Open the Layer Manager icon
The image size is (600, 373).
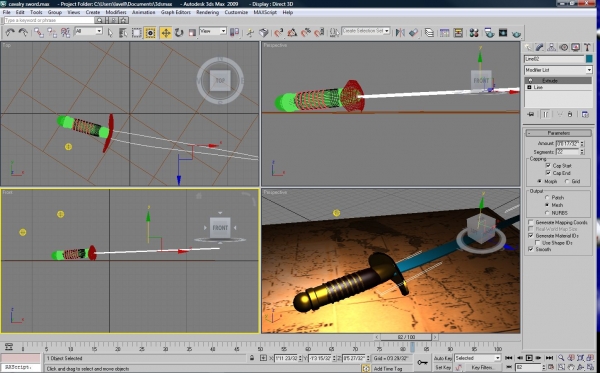tap(429, 33)
